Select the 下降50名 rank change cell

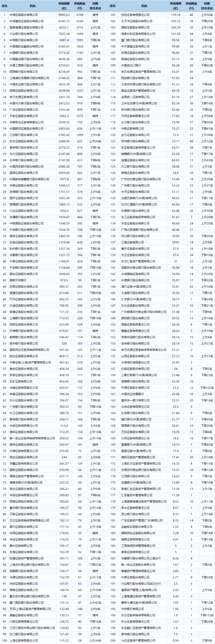[x=207, y=577]
